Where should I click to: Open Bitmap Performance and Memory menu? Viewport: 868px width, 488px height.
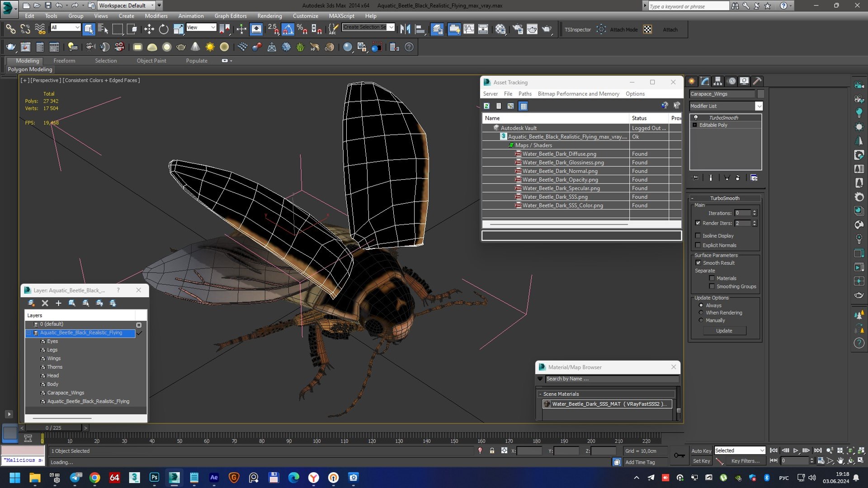(578, 94)
